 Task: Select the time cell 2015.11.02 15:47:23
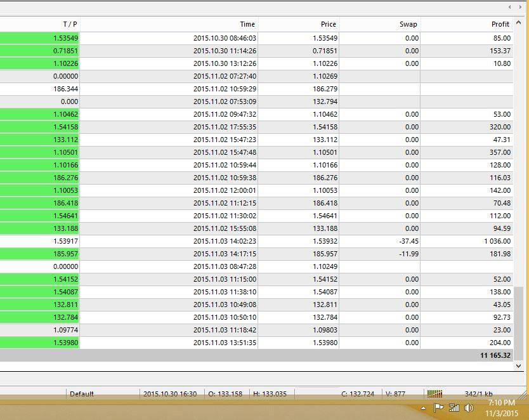tap(225, 140)
